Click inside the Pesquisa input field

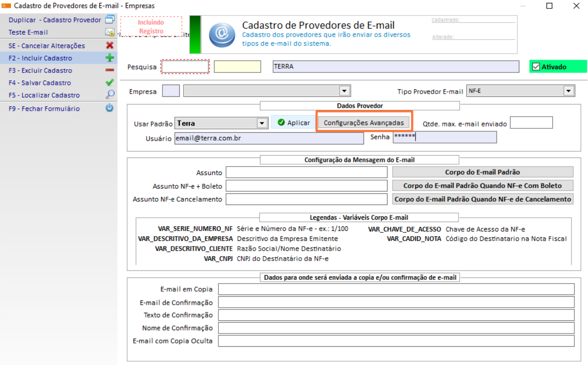click(185, 66)
